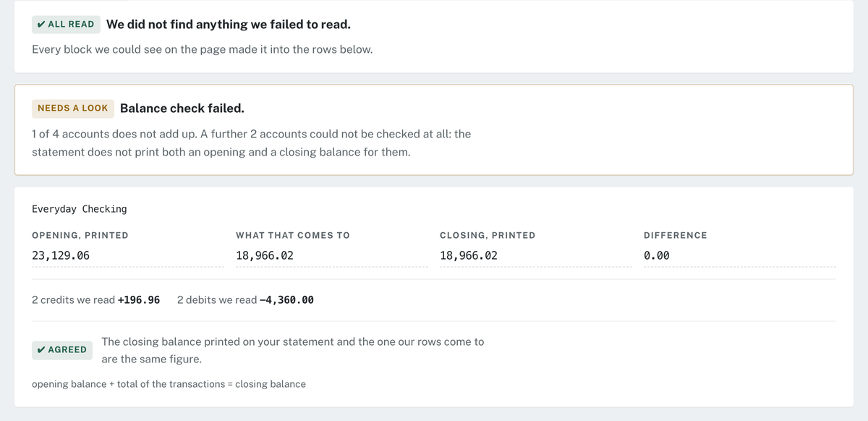Image resolution: width=868 pixels, height=421 pixels.
Task: Click the CLOSING, PRINTED column label
Action: [x=488, y=235]
